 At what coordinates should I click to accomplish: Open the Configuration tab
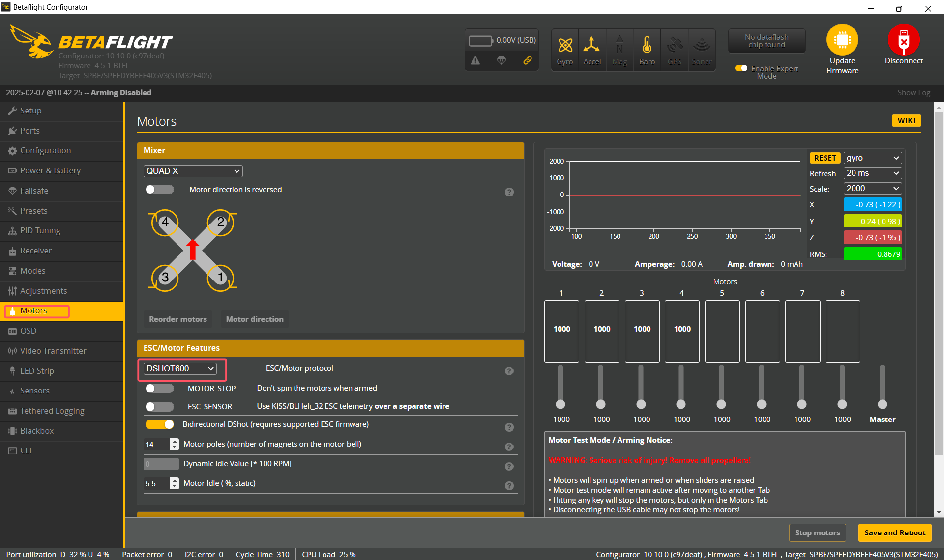click(x=61, y=151)
